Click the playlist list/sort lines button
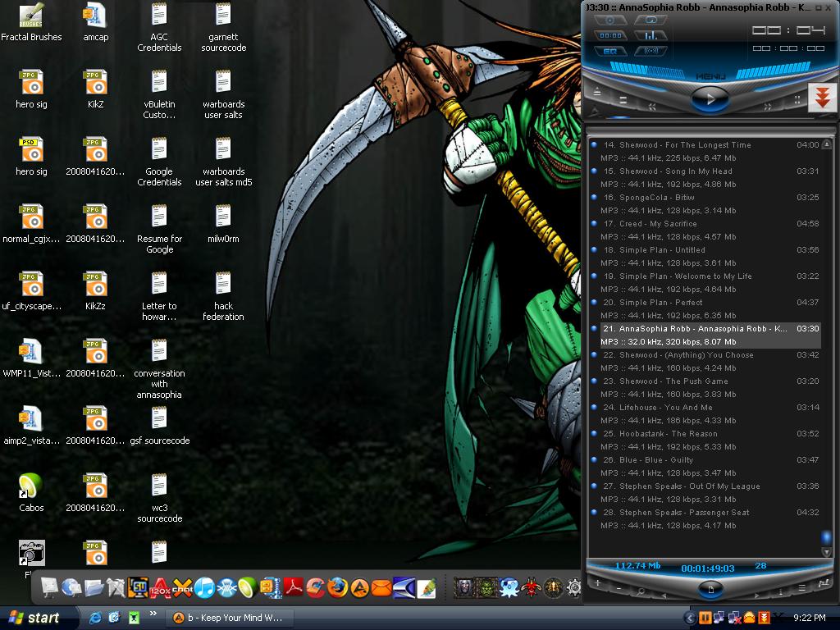This screenshot has width=840, height=630. 802,588
